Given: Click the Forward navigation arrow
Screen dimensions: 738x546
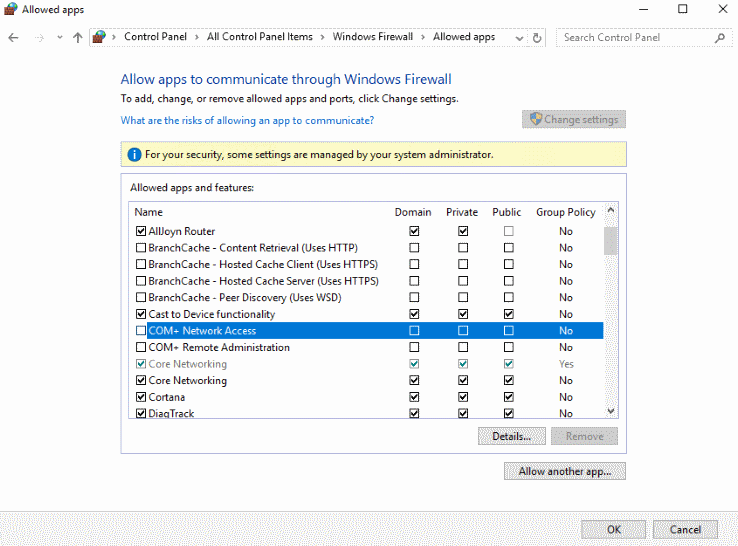Looking at the screenshot, I should tap(40, 38).
